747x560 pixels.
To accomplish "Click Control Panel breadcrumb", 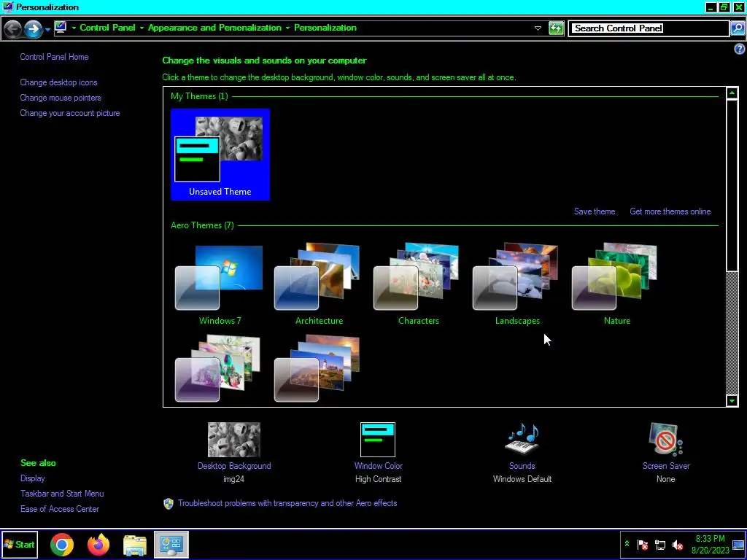I will (108, 28).
